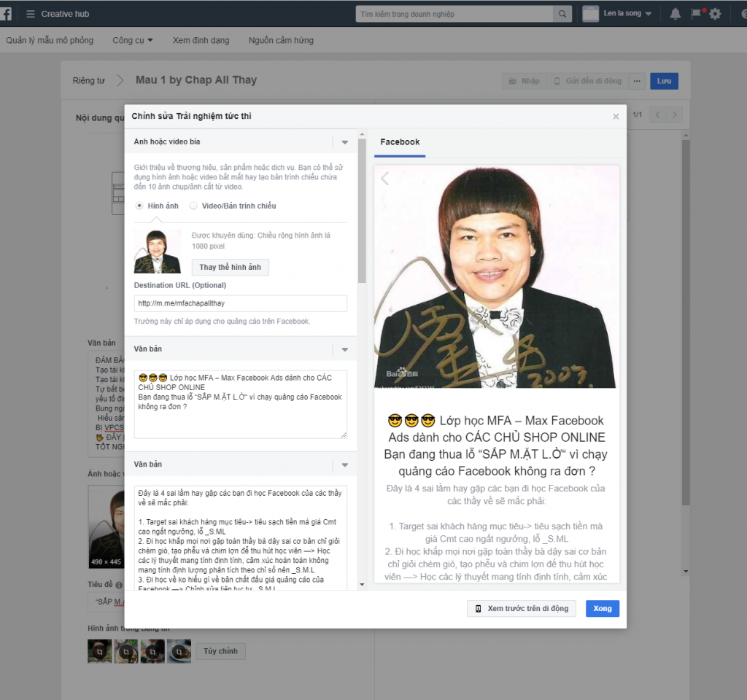Open the settings gear icon

tap(715, 14)
